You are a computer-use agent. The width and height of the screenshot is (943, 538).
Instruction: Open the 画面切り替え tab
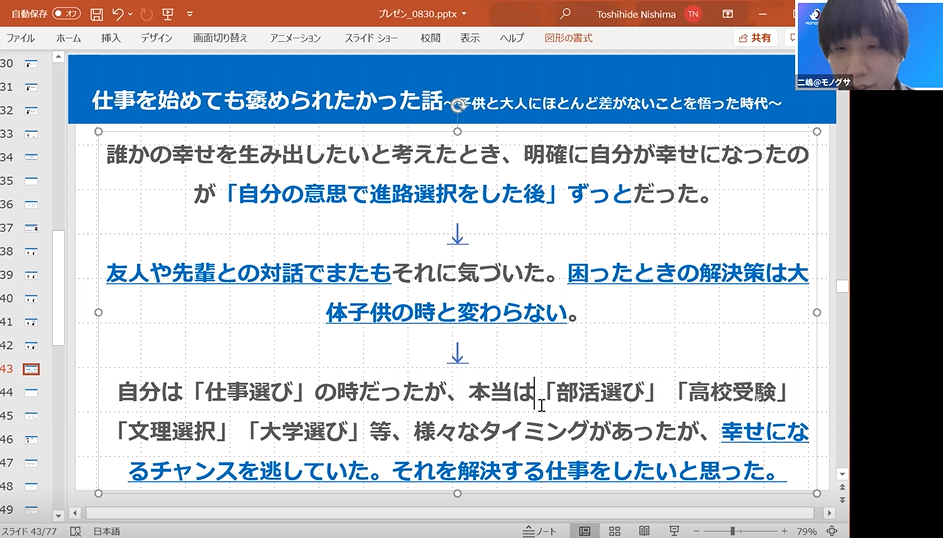220,38
